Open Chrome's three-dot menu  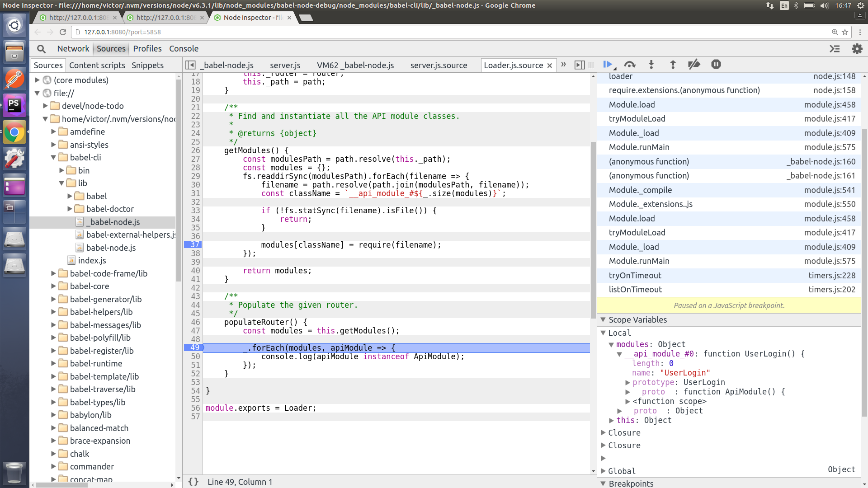coord(860,32)
